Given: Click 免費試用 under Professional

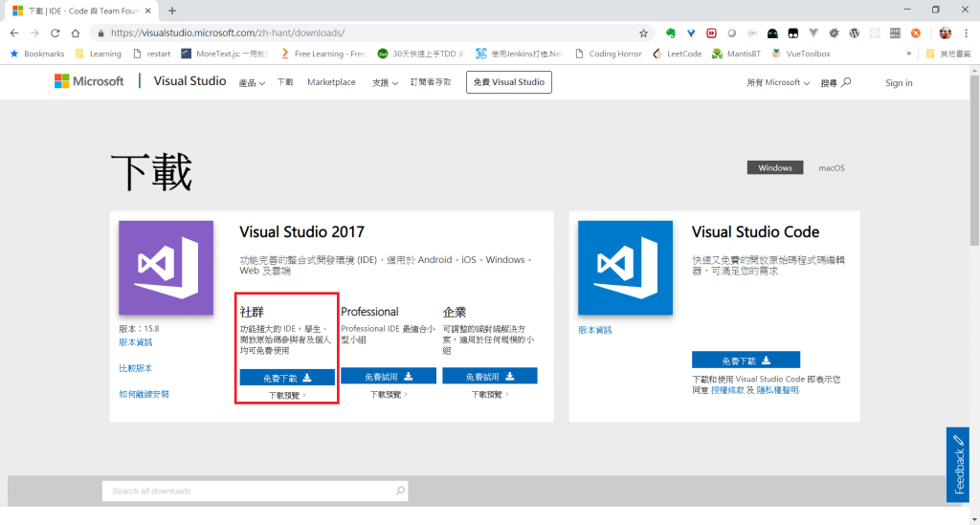Looking at the screenshot, I should click(389, 377).
